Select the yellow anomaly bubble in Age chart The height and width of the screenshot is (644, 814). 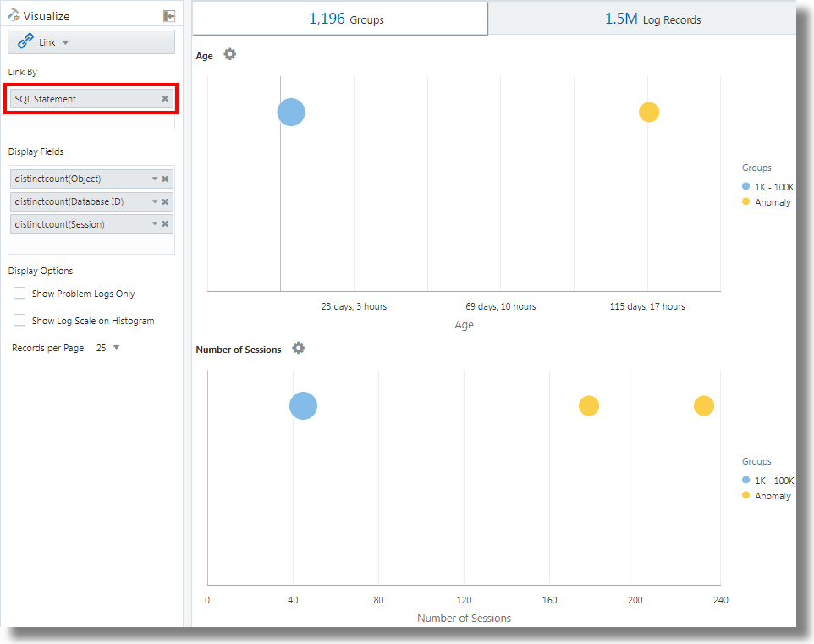click(649, 112)
